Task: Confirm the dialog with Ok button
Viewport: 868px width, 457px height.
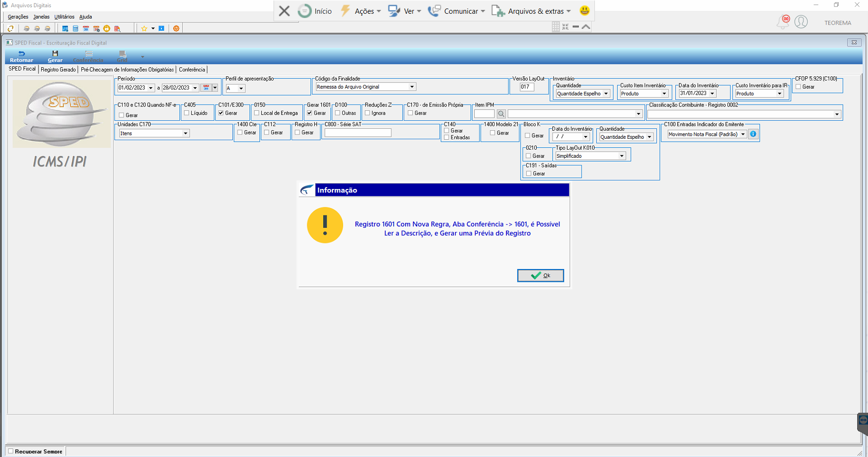Action: click(x=540, y=275)
